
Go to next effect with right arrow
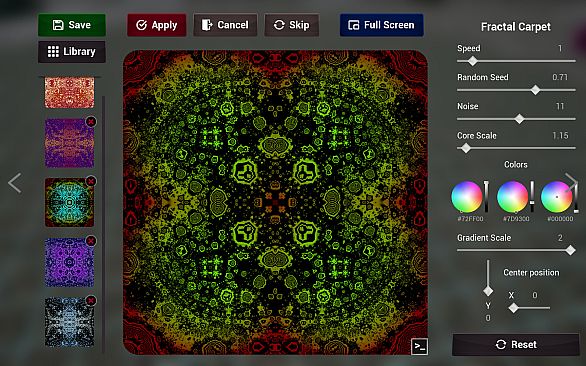pos(572,182)
